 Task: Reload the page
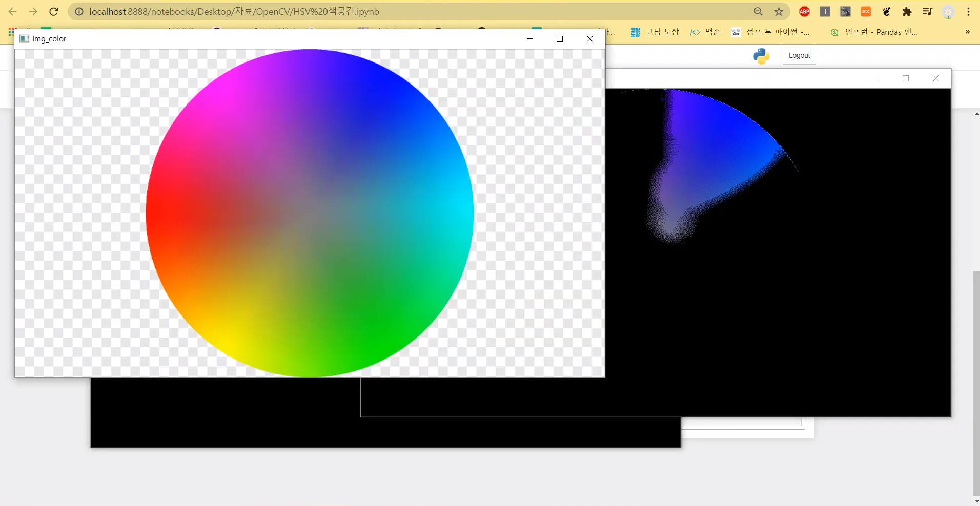coord(53,12)
